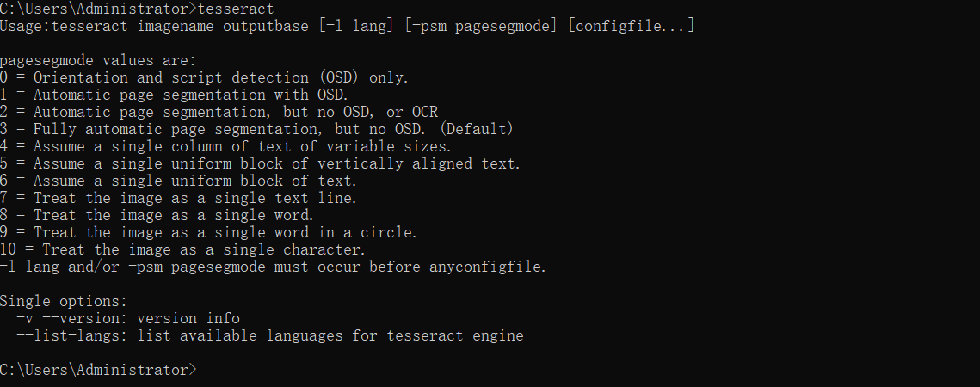Click the "single uniform block of text." line 6

click(x=178, y=181)
